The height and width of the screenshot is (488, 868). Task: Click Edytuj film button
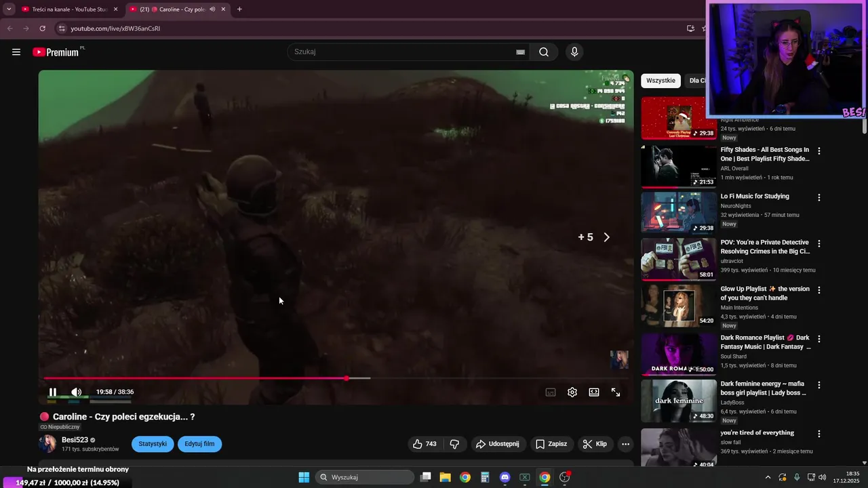pyautogui.click(x=199, y=444)
